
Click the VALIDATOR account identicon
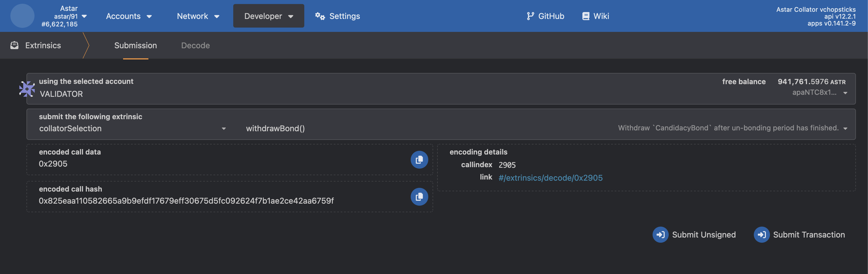coord(27,89)
